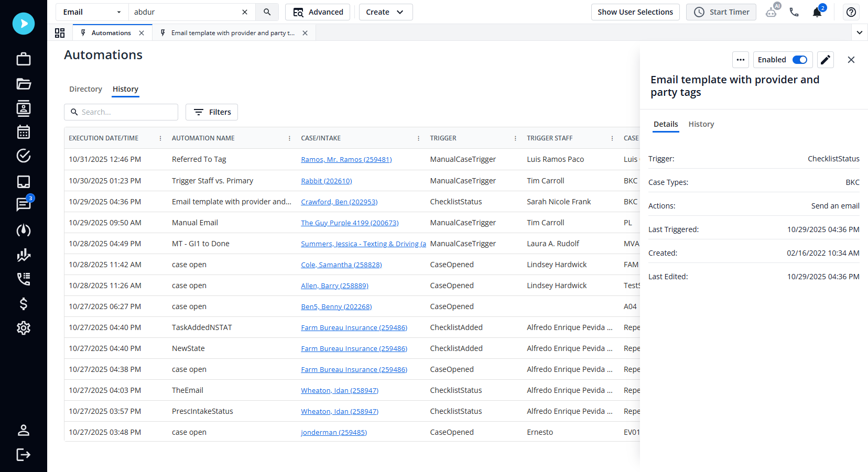Click the automations Search field

click(x=121, y=112)
